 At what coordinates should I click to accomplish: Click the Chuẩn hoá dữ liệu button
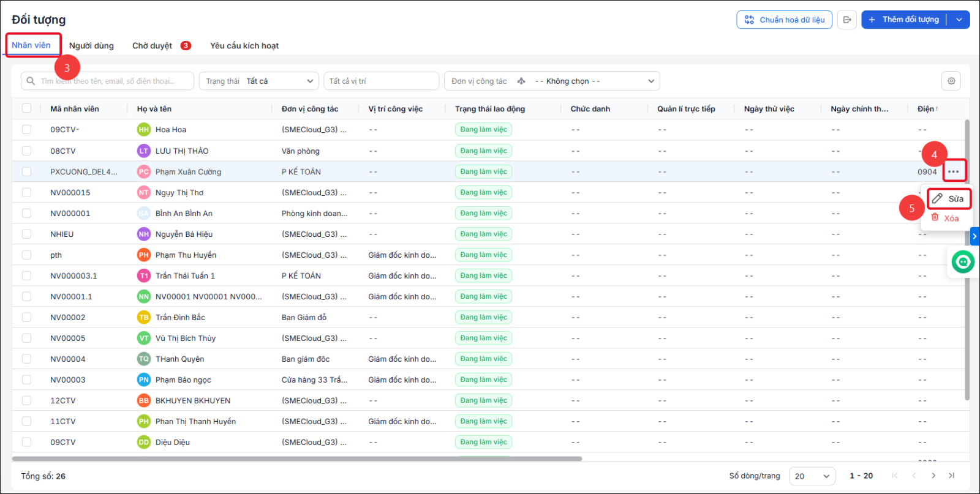click(x=785, y=20)
